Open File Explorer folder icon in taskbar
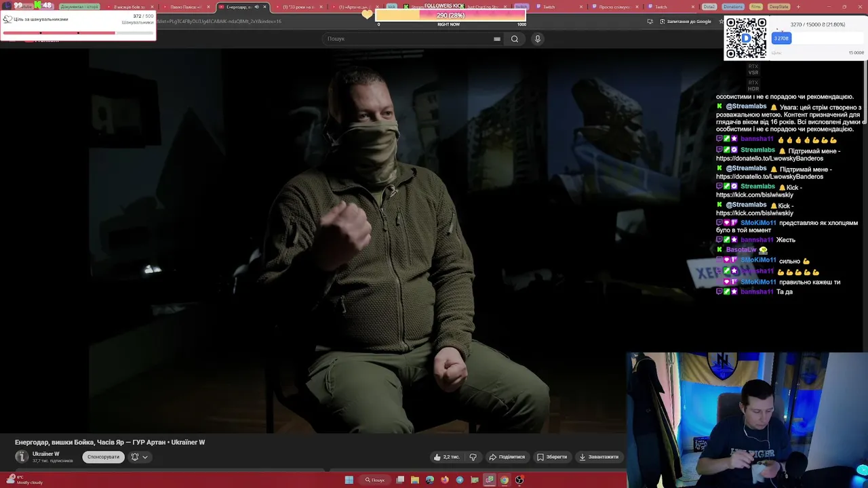This screenshot has height=488, width=868. pyautogui.click(x=415, y=480)
